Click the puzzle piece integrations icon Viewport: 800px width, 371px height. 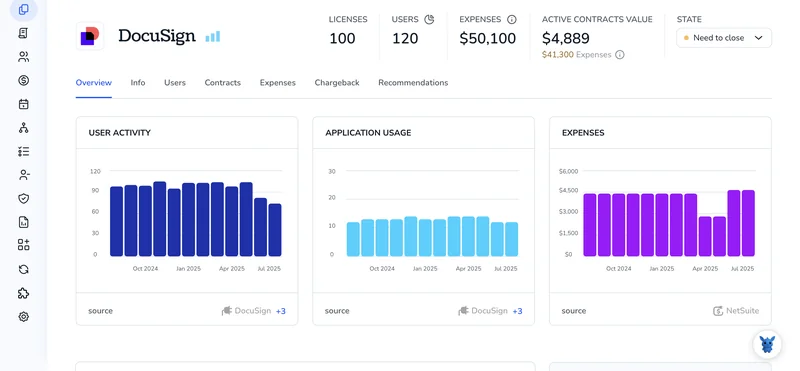pyautogui.click(x=23, y=293)
